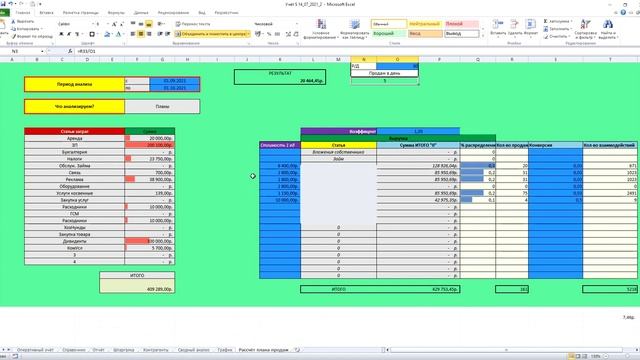Open the Разметка страницы ribbon tab
This screenshot has height=360, width=640.
(x=80, y=13)
